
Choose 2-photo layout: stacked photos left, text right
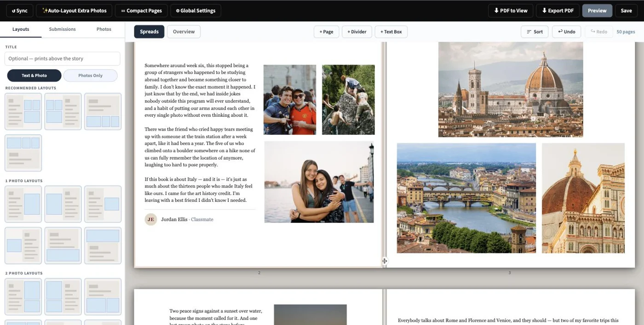tap(63, 296)
